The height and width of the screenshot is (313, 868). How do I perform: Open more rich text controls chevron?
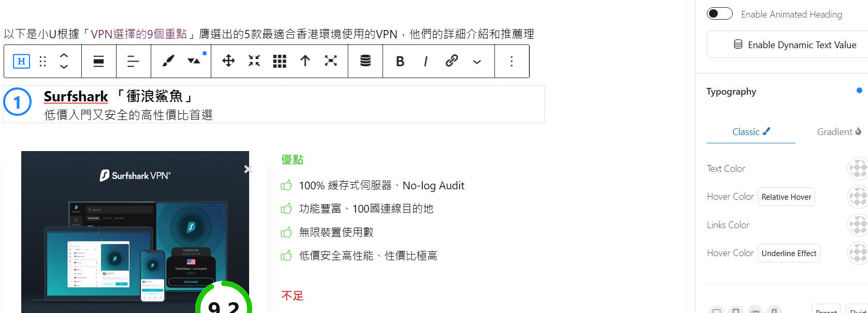coord(477,62)
